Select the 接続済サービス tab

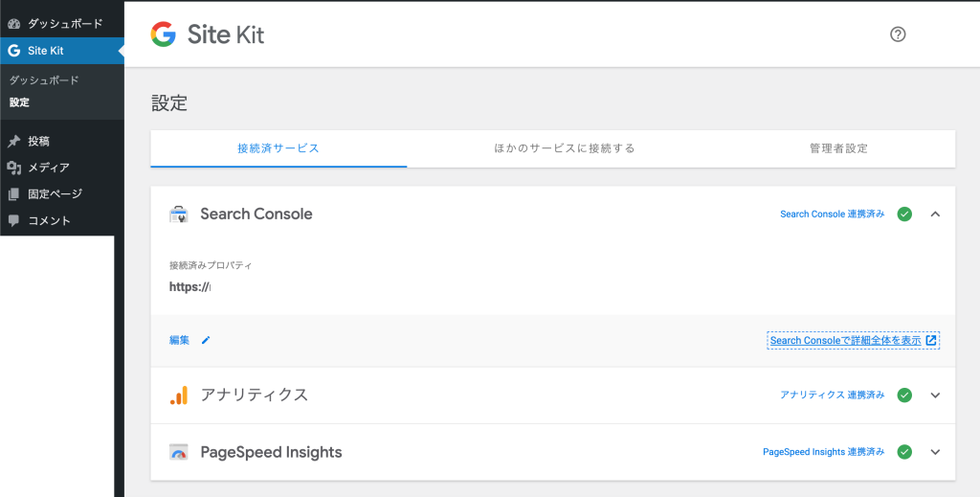[x=278, y=148]
